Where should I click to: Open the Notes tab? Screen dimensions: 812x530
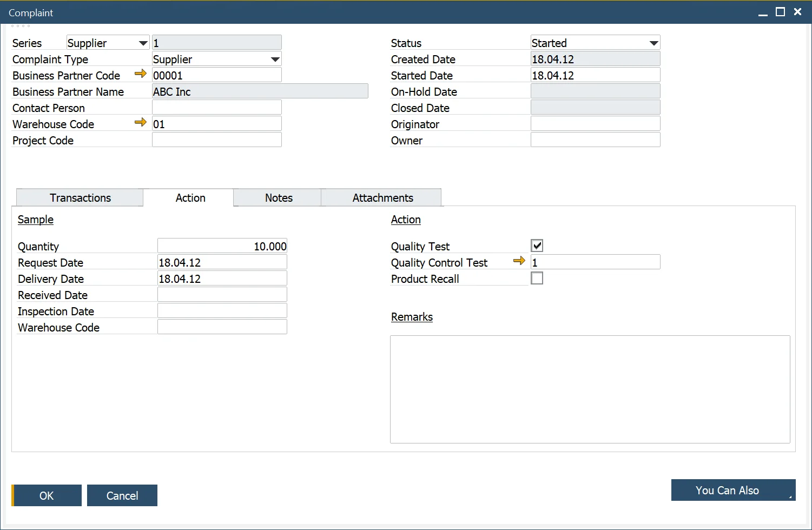click(x=279, y=198)
